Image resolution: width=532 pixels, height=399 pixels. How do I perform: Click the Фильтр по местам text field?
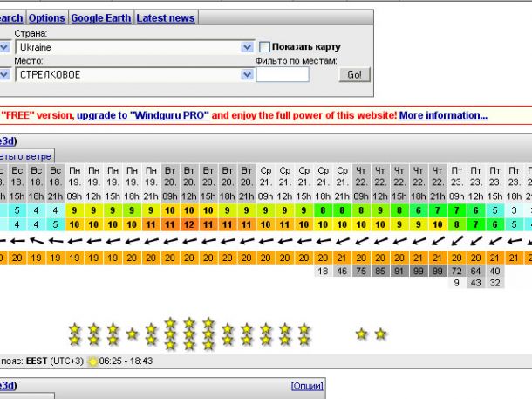[282, 75]
